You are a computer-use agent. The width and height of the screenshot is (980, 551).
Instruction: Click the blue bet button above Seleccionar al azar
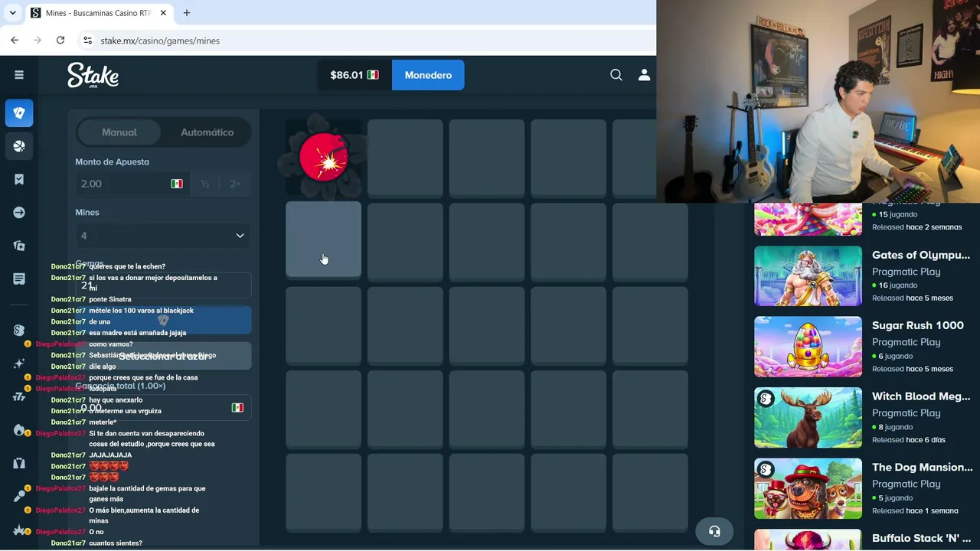point(163,320)
